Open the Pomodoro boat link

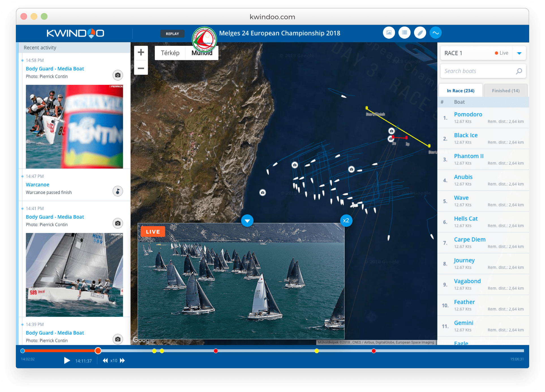point(468,114)
